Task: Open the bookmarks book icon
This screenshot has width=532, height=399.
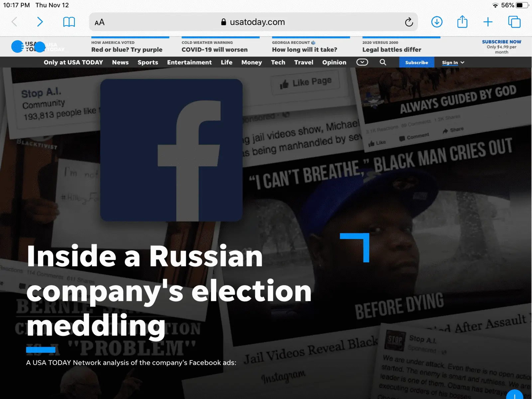Action: (x=69, y=22)
